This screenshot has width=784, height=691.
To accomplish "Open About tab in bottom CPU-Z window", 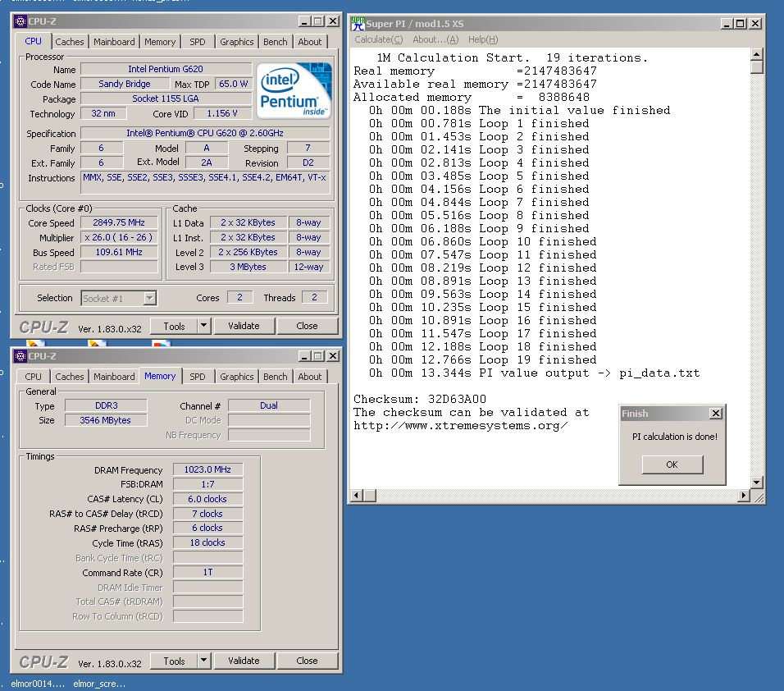I will point(310,377).
